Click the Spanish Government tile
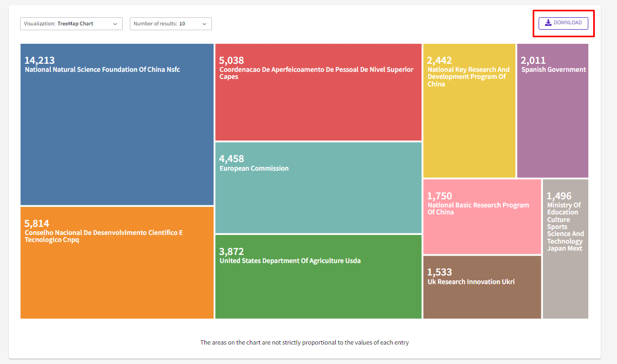The width and height of the screenshot is (617, 364). 553,111
